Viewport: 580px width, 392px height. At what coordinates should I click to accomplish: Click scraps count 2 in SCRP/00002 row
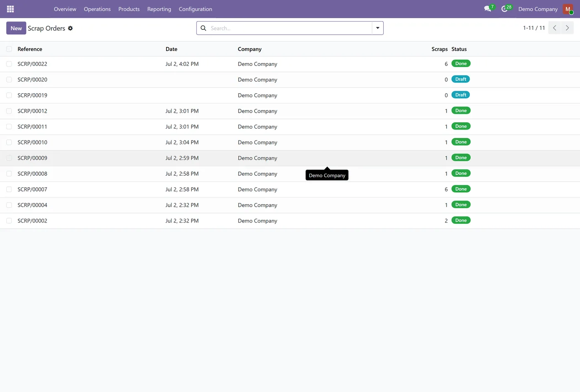pos(446,221)
